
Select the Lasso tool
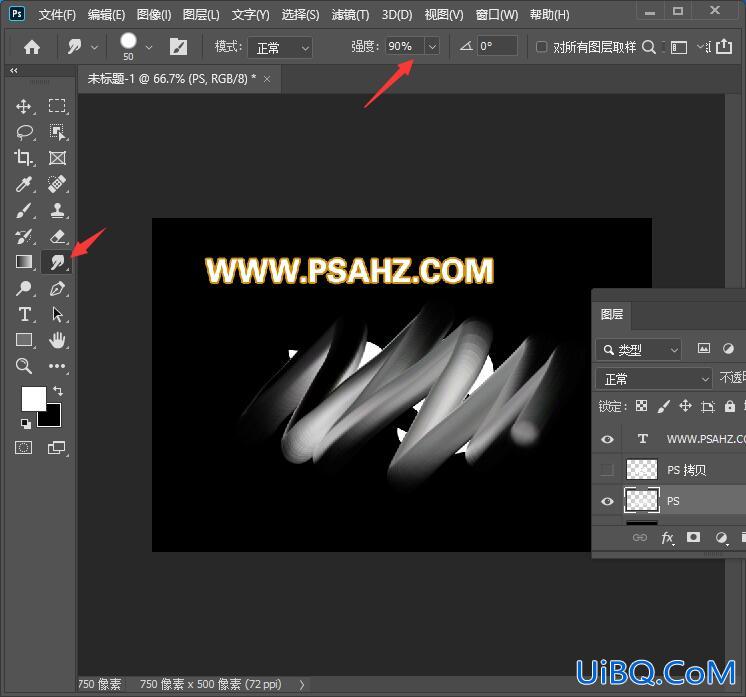[x=24, y=132]
